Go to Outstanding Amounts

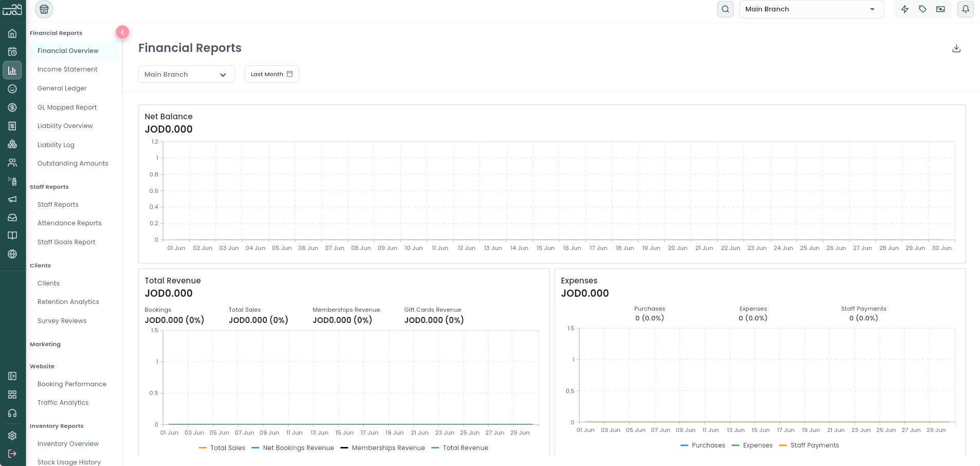pos(73,164)
